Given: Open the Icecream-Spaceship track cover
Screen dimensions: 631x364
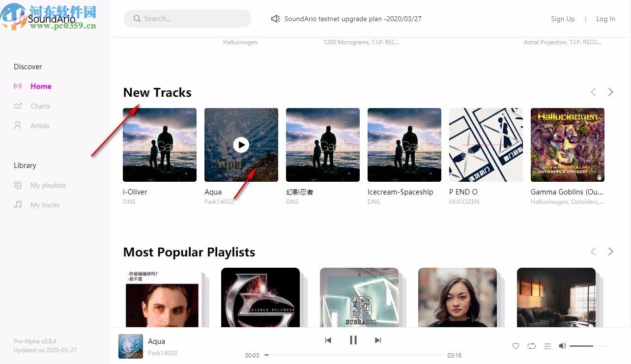Looking at the screenshot, I should pos(404,145).
